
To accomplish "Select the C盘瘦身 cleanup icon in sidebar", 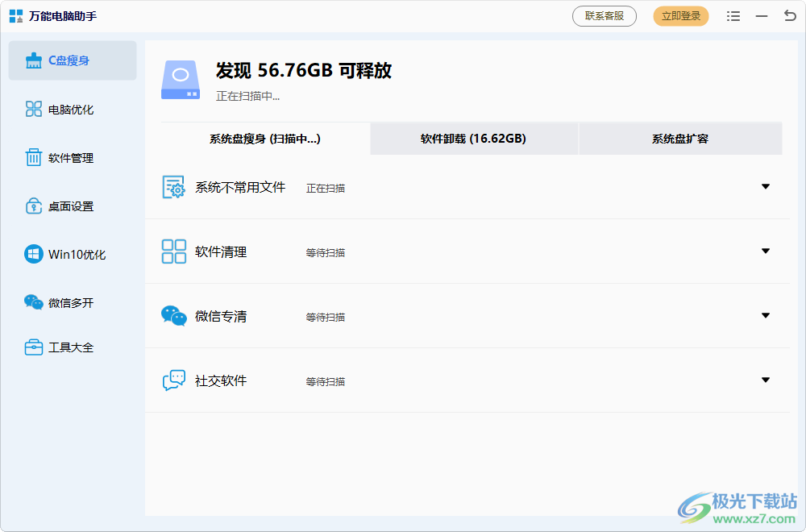I will pos(32,60).
